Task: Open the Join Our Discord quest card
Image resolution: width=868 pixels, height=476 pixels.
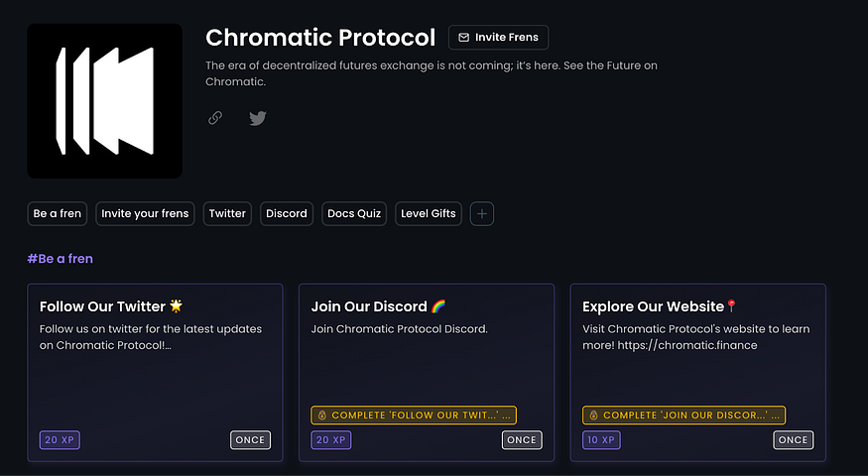Action: pos(427,373)
